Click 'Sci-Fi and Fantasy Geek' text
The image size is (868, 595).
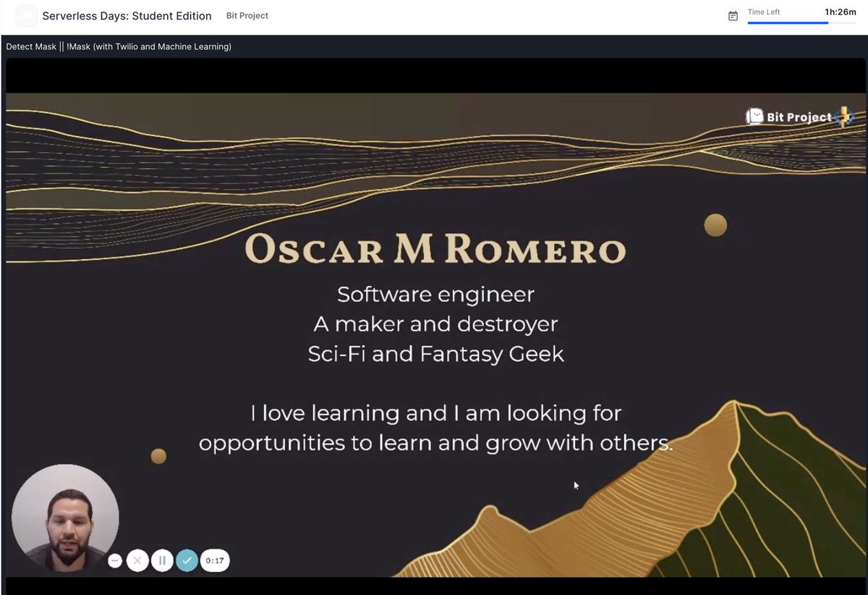click(x=435, y=354)
